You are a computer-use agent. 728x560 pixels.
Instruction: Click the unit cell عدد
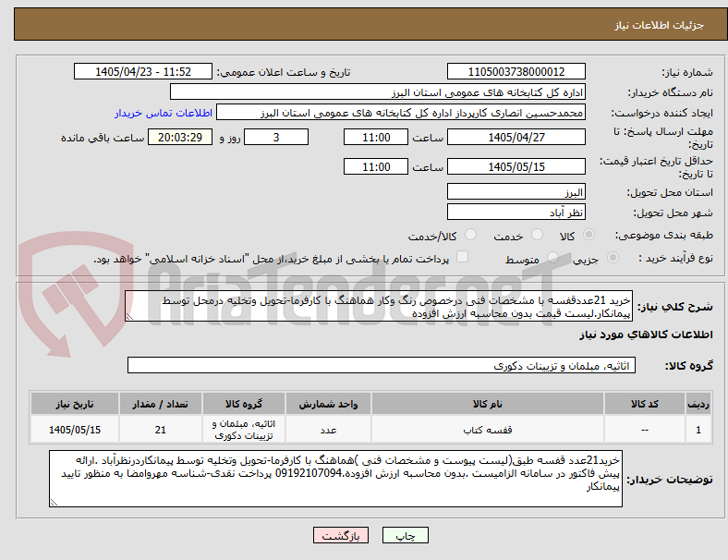click(328, 430)
